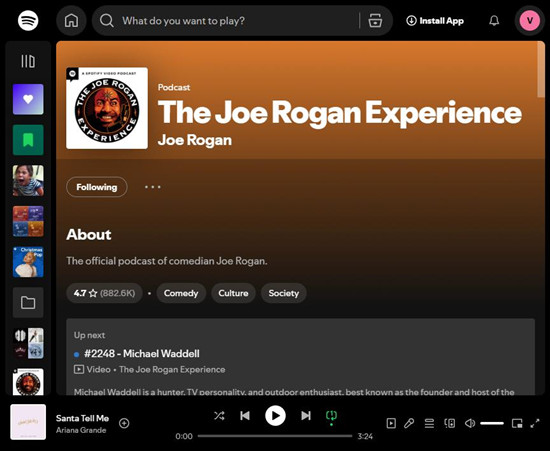550x451 pixels.
Task: Open the miniplayer
Action: (x=517, y=423)
